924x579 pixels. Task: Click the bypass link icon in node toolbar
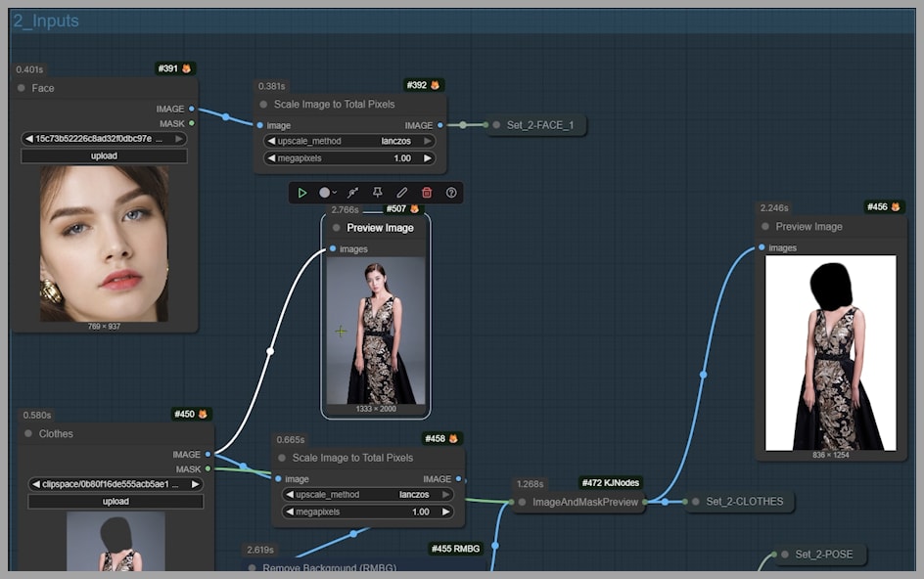(x=352, y=193)
